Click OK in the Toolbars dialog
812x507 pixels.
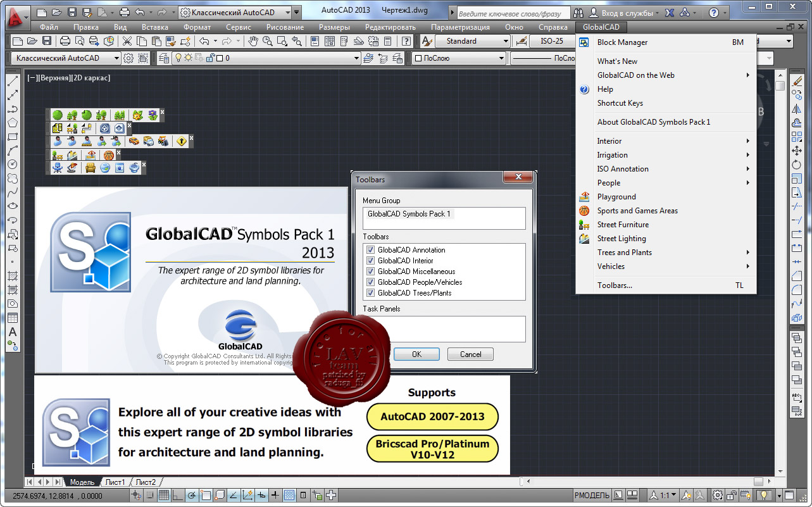pyautogui.click(x=416, y=354)
